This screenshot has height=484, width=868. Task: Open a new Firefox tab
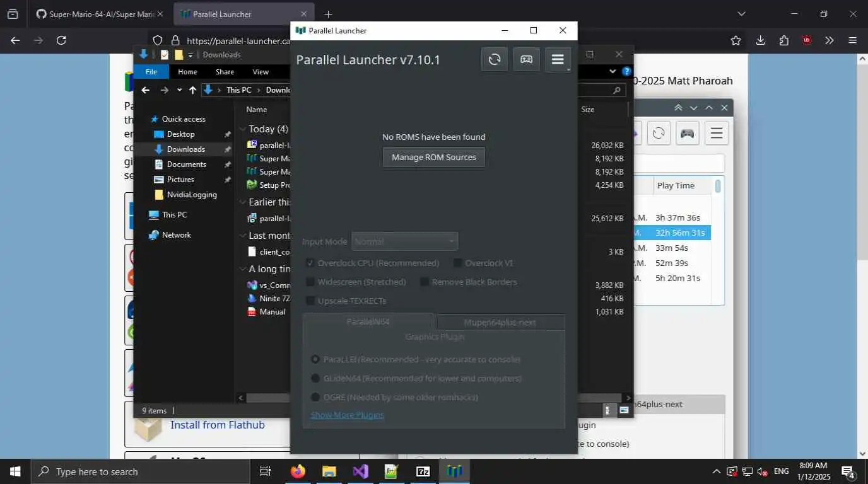(328, 14)
